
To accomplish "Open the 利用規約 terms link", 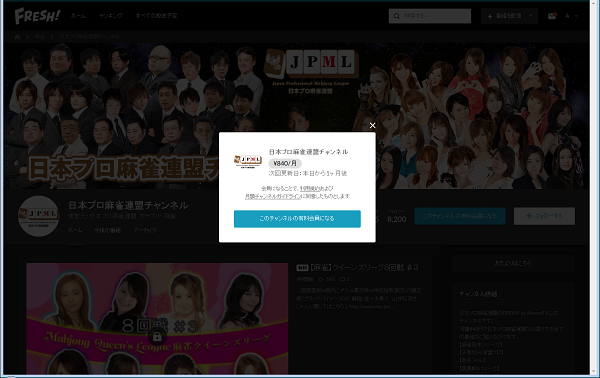I will [x=310, y=188].
